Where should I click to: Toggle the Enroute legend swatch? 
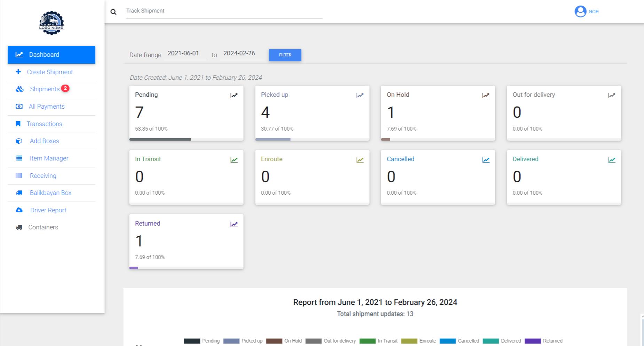[409, 341]
